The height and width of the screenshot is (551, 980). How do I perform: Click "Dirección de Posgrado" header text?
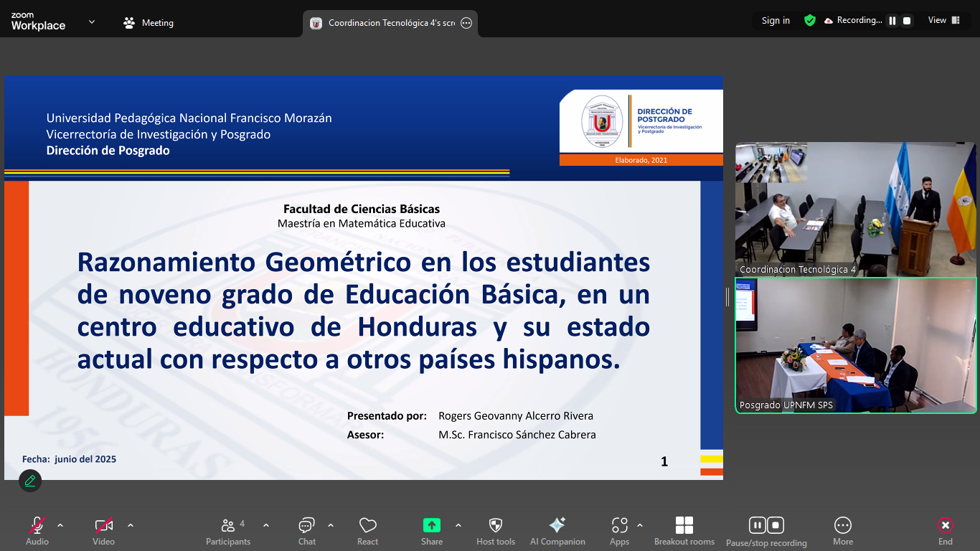pyautogui.click(x=108, y=151)
